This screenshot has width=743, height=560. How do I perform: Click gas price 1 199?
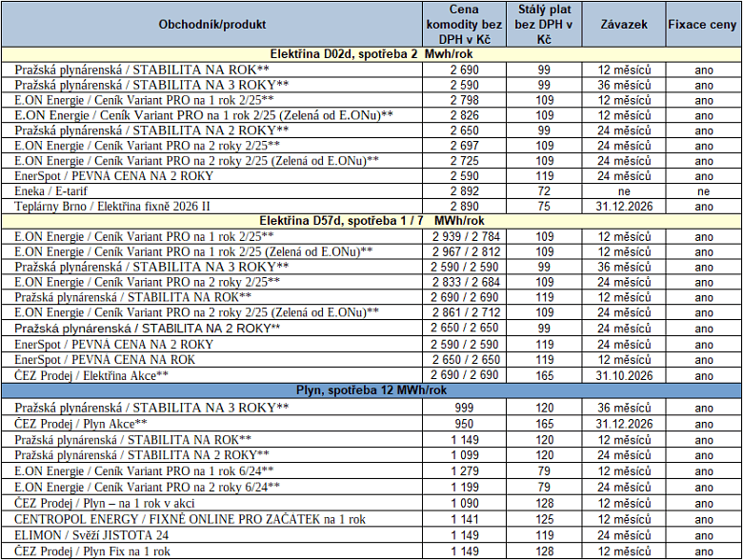pos(465,487)
